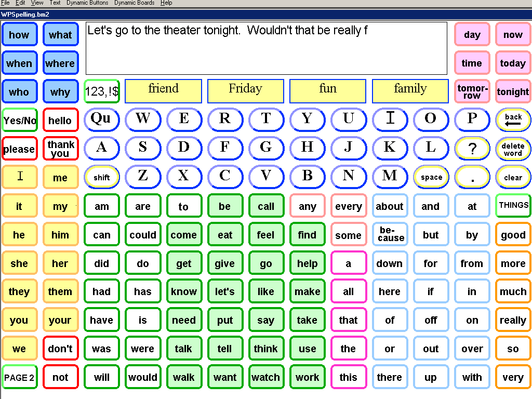The height and width of the screenshot is (399, 532).
Task: Select the 'watch' verb button
Action: coord(266,377)
